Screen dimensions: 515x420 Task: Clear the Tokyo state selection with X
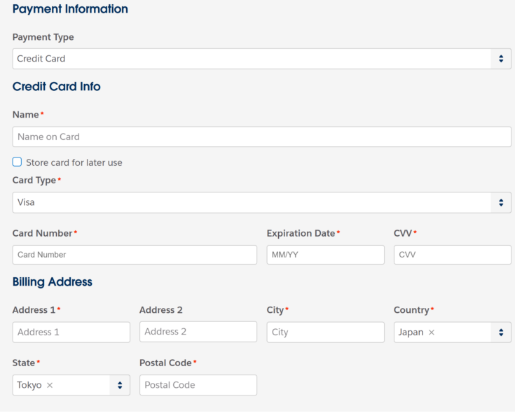point(50,385)
